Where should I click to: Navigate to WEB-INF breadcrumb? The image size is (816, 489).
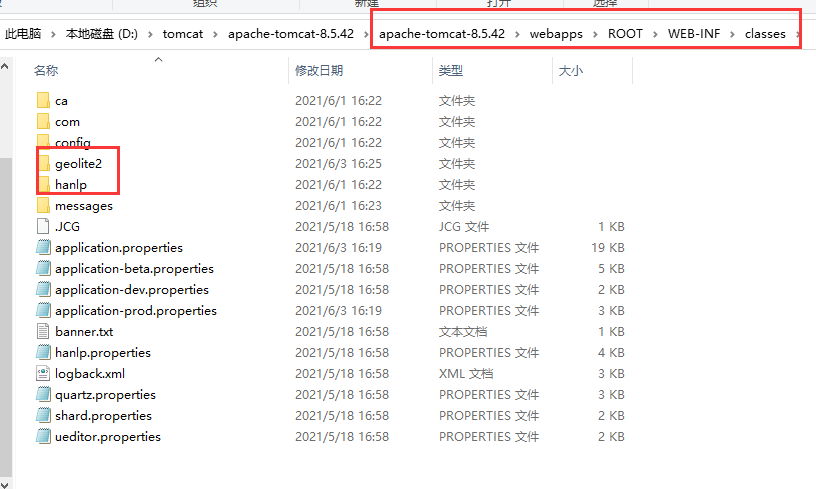pyautogui.click(x=694, y=34)
